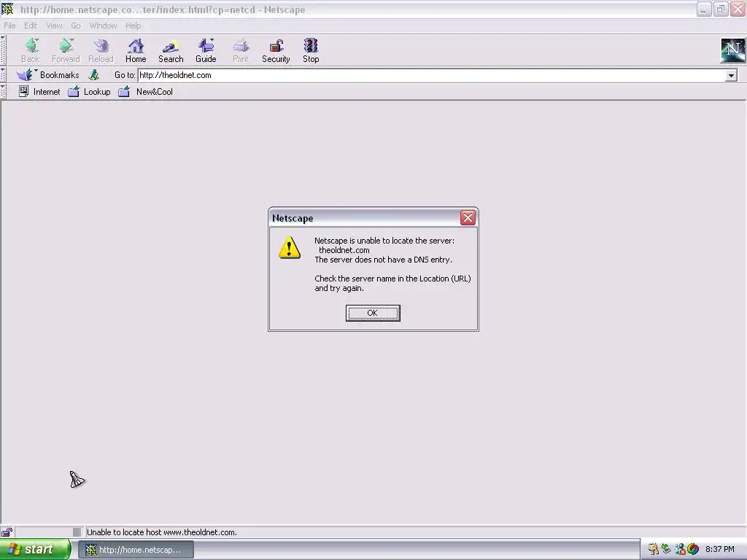747x560 pixels.
Task: Open the View menu
Action: (54, 26)
